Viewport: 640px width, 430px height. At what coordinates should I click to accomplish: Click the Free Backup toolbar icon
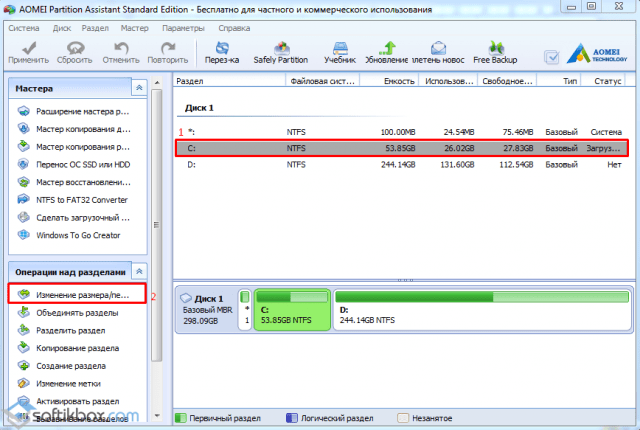496,48
